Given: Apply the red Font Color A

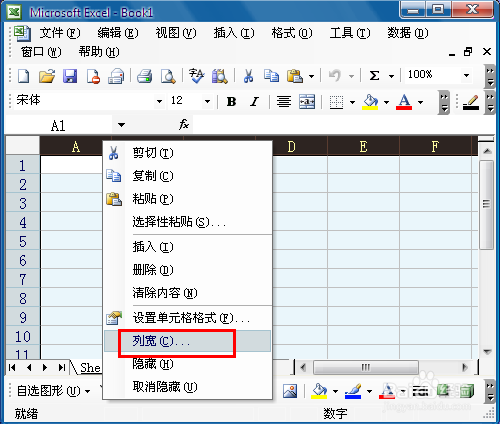Looking at the screenshot, I should (404, 102).
